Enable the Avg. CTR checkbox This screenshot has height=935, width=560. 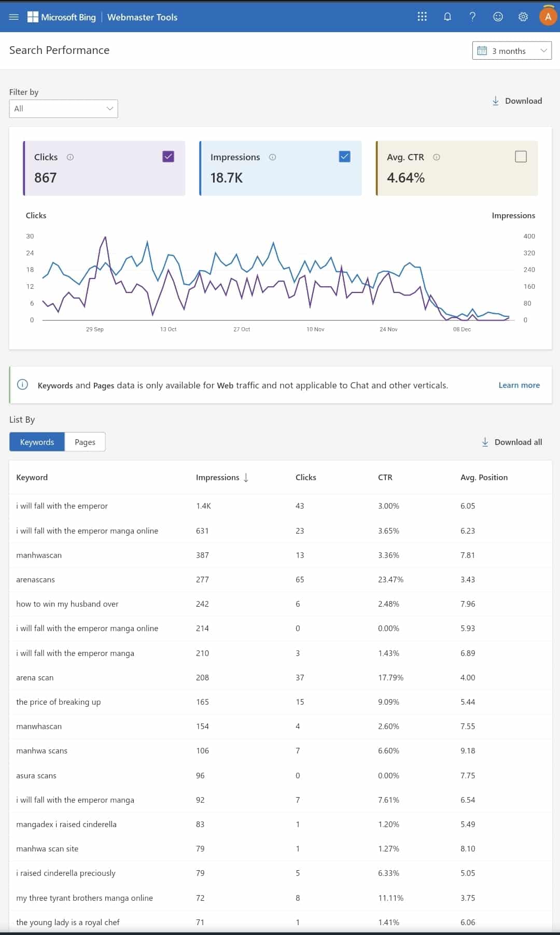click(521, 157)
